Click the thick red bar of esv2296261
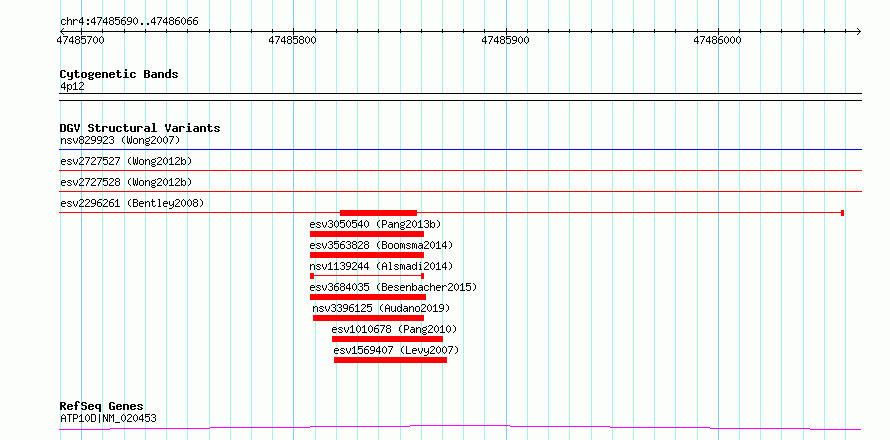890x440 pixels. tap(379, 213)
